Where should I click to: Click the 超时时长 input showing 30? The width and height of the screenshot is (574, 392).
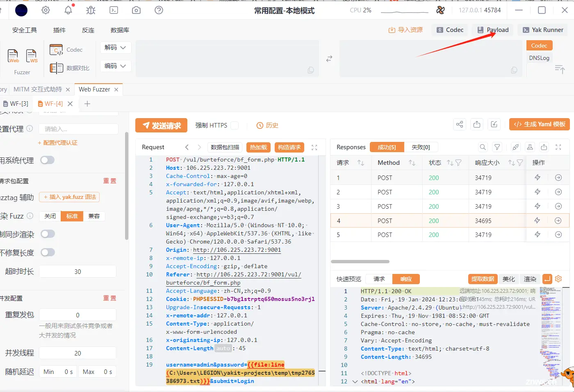(77, 271)
